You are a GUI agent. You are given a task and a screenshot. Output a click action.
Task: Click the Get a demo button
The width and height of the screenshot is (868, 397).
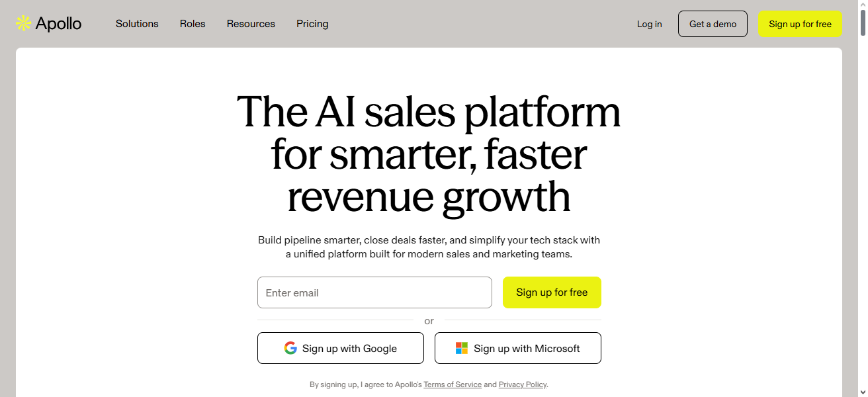coord(713,23)
